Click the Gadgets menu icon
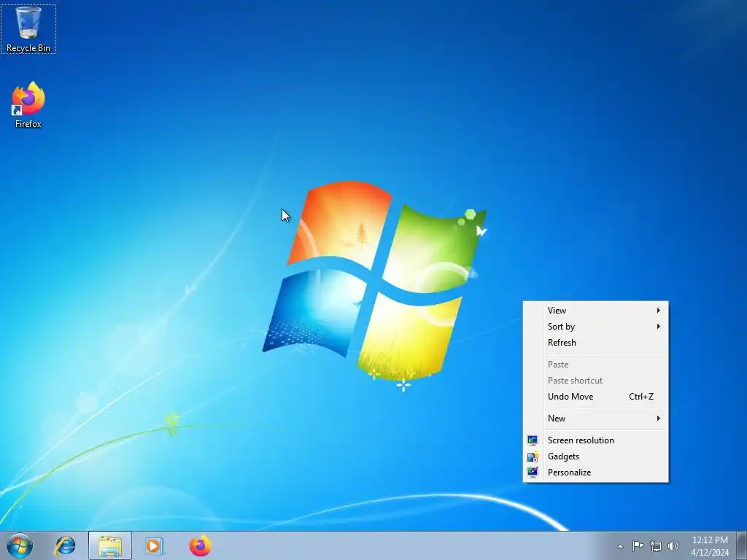The height and width of the screenshot is (560, 747). (x=533, y=456)
